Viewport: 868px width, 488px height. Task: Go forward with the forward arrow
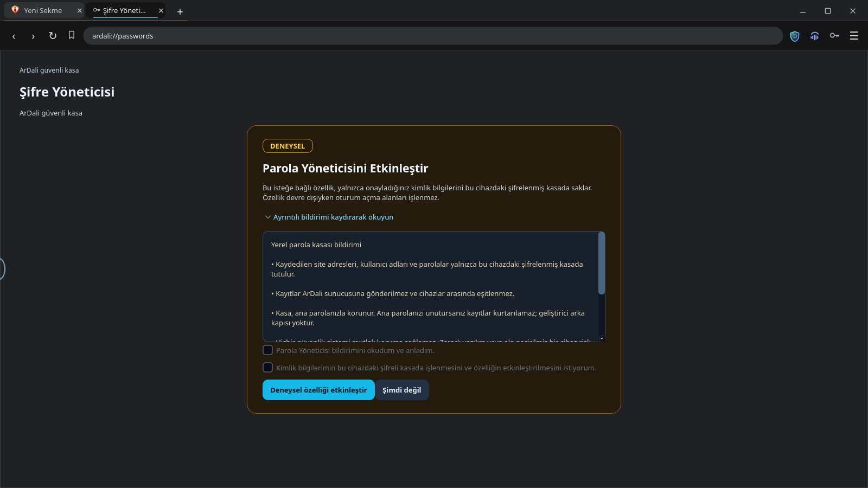(33, 36)
